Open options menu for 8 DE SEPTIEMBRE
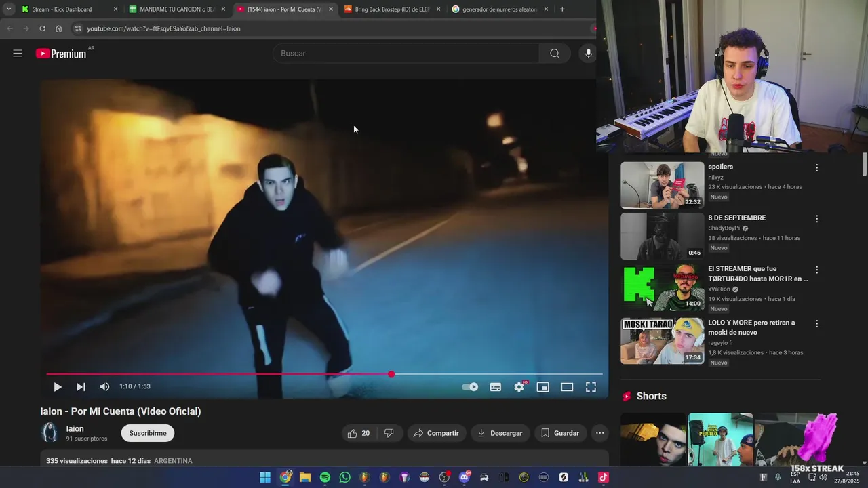The width and height of the screenshot is (868, 488). [816, 219]
